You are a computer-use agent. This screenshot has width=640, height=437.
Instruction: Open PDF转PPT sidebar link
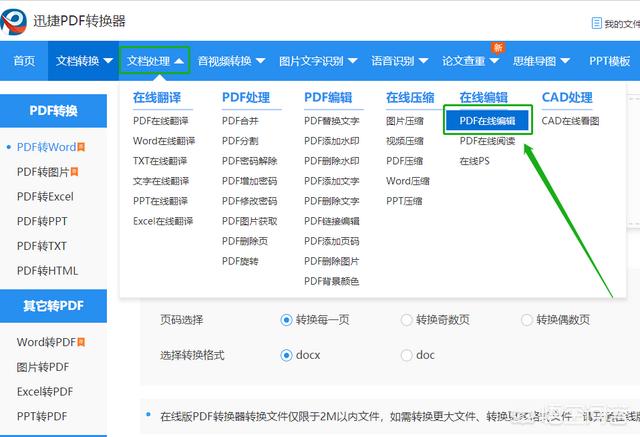tap(42, 221)
